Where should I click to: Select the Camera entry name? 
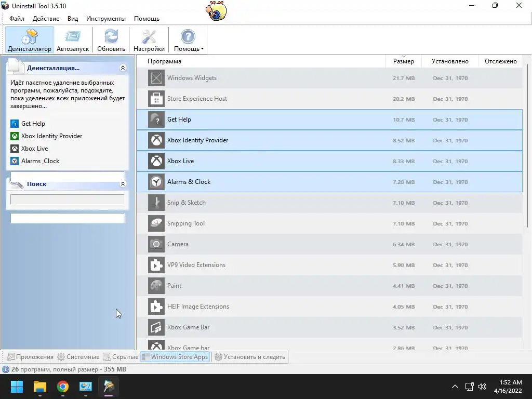coord(178,244)
